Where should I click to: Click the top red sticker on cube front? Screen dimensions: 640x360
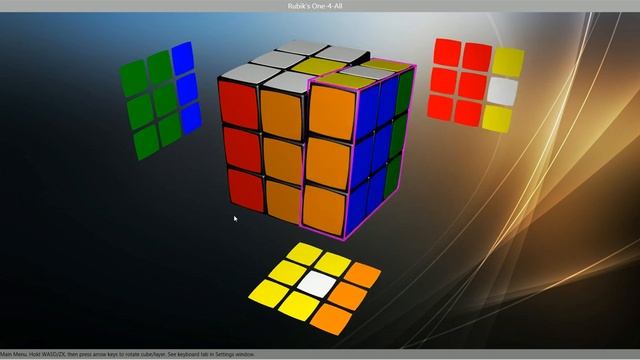tap(239, 104)
